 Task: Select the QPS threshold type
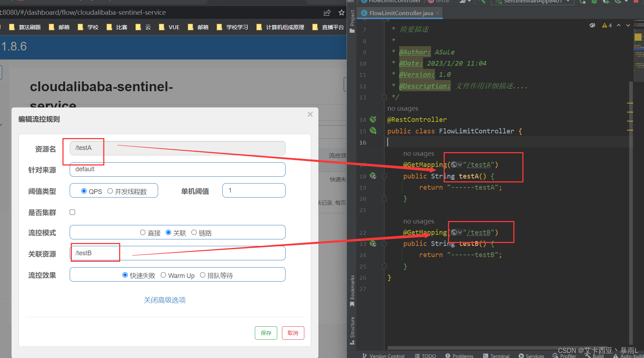[84, 191]
